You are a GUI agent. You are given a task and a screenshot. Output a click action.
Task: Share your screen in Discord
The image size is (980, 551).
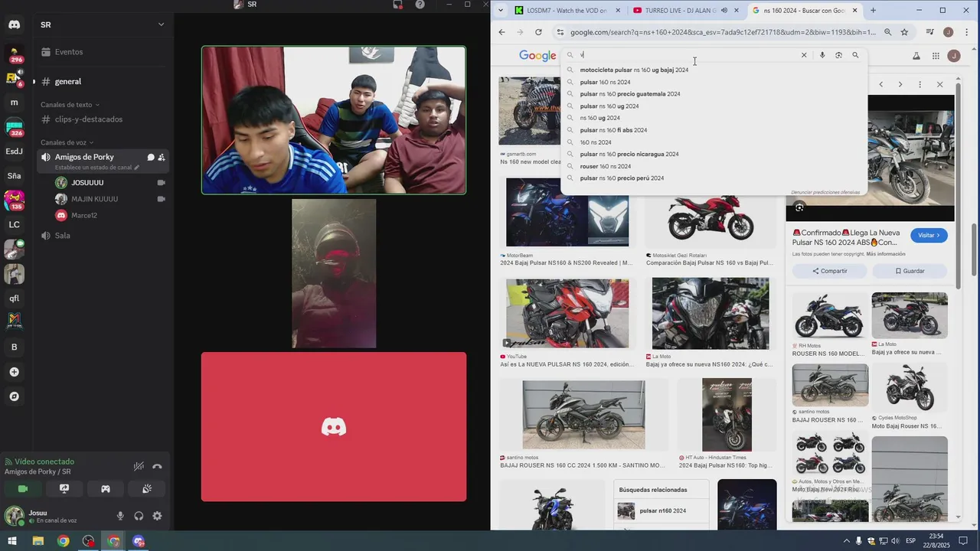(x=64, y=489)
